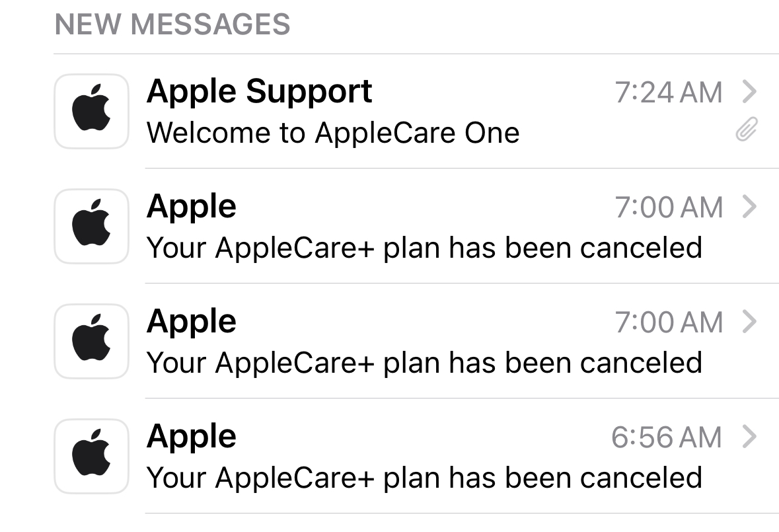Viewport: 779px width, 532px height.
Task: Click the Apple Support sender logo icon
Action: [x=91, y=111]
